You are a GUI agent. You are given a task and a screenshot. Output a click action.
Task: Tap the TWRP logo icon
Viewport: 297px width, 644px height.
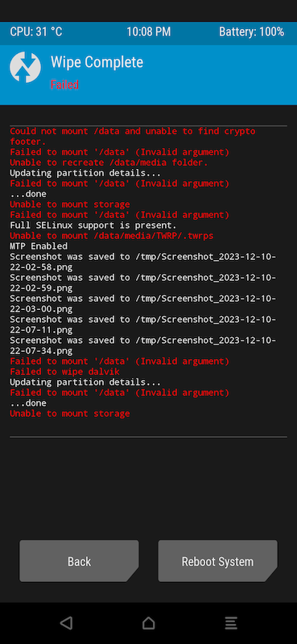tap(26, 68)
